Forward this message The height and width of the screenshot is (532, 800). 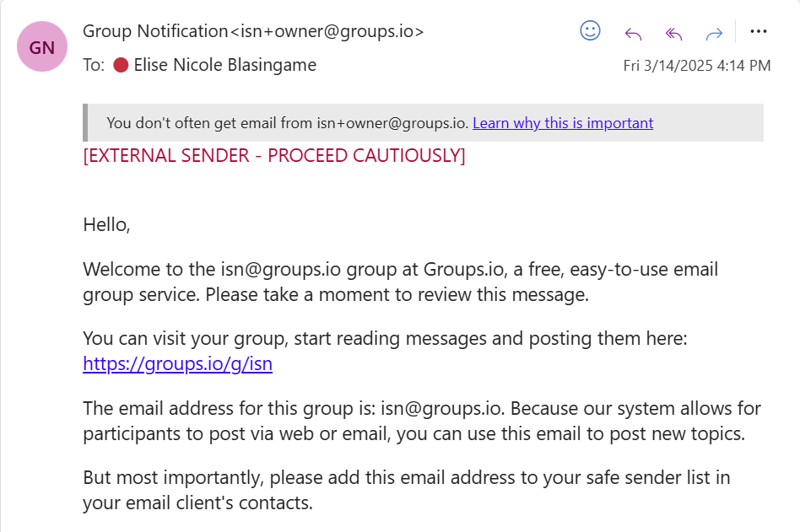pos(714,33)
